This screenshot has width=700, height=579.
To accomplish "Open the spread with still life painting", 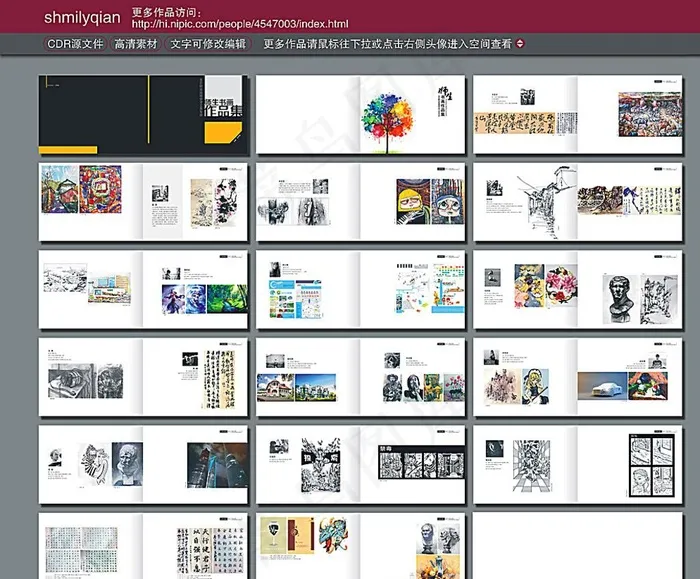I will (x=360, y=546).
